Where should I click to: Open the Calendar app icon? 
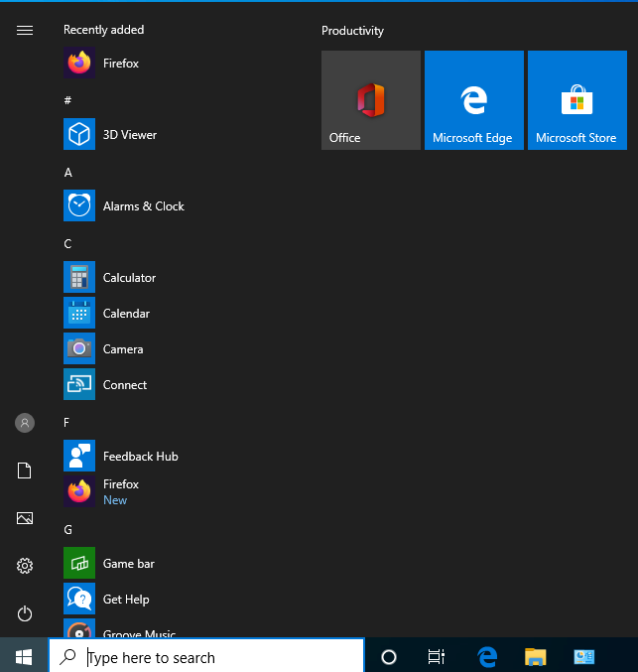[x=79, y=313]
